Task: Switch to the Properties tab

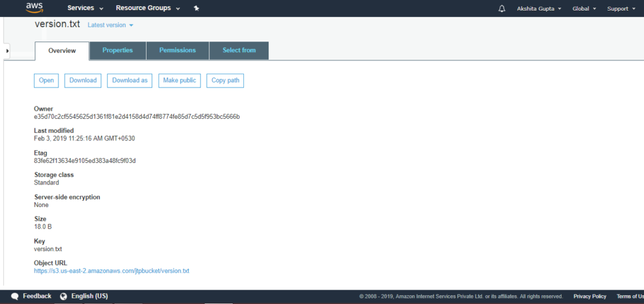Action: [118, 50]
